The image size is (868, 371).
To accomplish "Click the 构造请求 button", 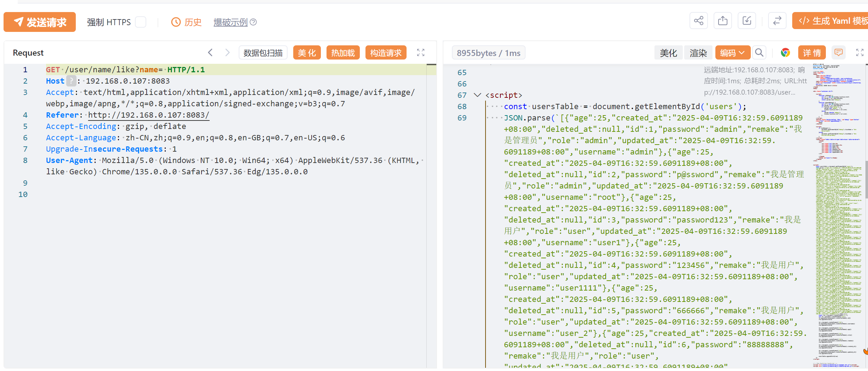I will coord(385,53).
